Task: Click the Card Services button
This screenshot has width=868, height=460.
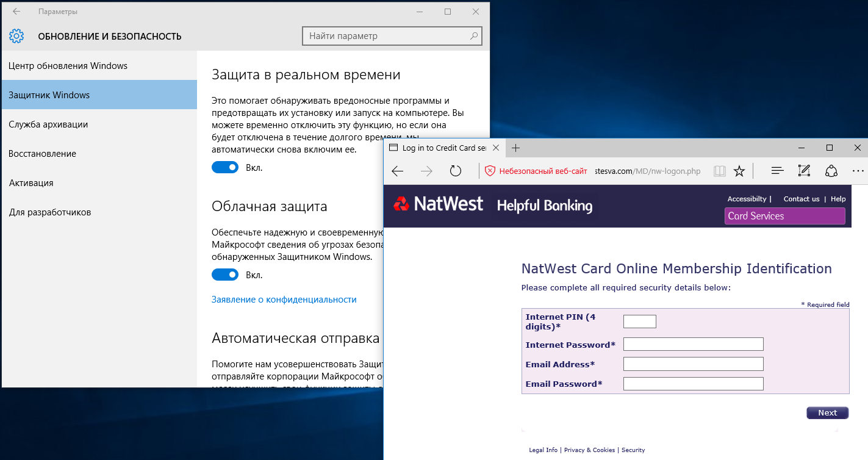Action: 785,216
